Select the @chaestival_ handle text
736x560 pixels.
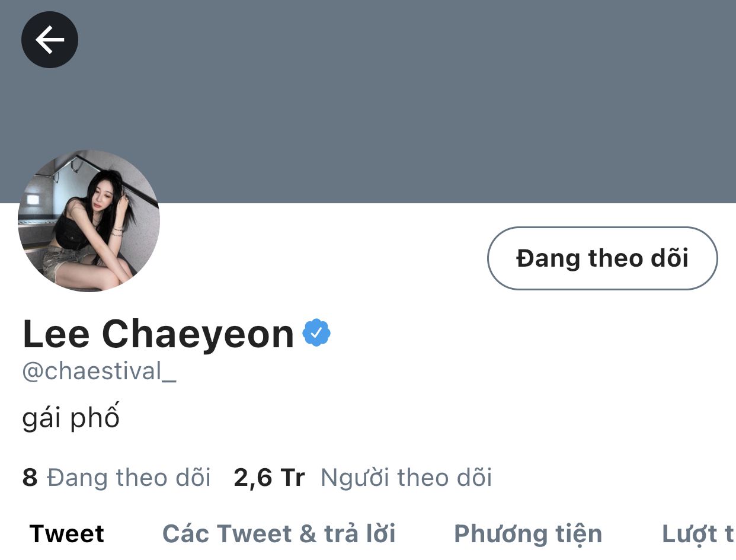99,372
